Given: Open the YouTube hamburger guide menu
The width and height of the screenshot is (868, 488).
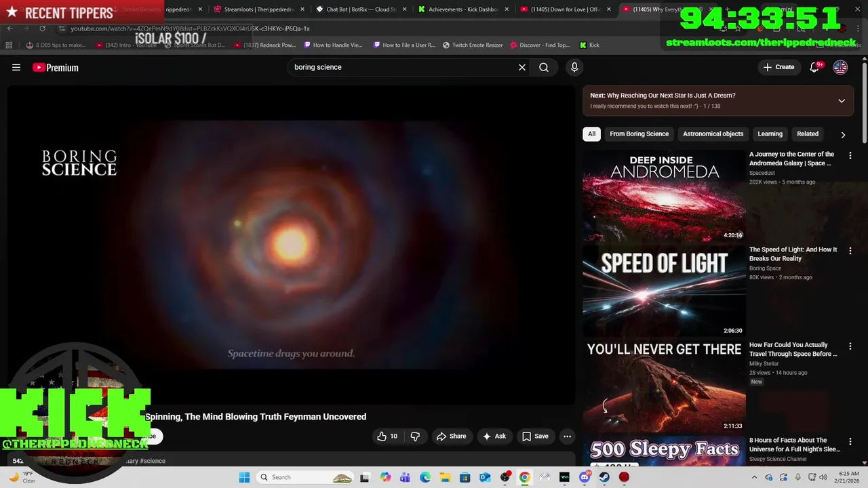Looking at the screenshot, I should [x=16, y=67].
